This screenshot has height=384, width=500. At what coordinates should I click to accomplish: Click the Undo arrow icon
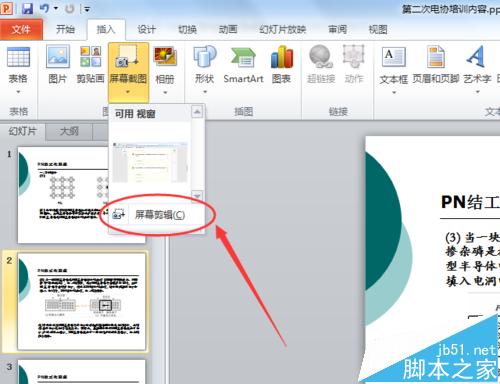pyautogui.click(x=44, y=8)
